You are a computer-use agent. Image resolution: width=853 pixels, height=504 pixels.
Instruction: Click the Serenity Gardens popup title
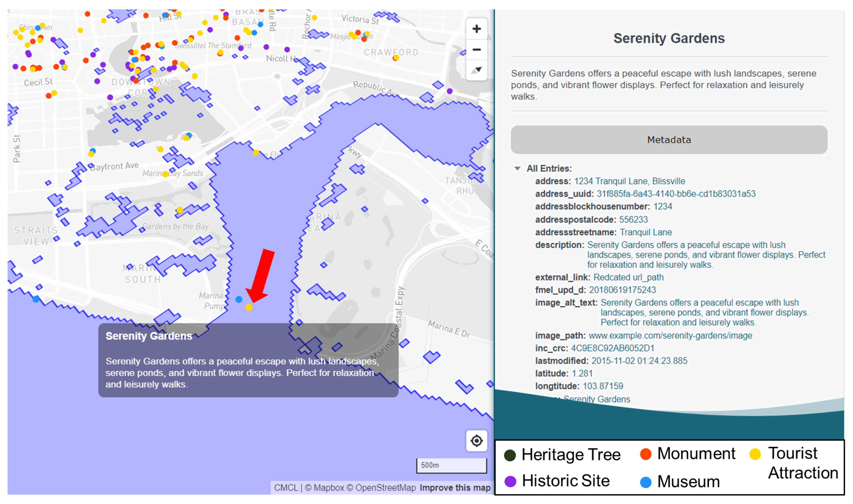[149, 336]
